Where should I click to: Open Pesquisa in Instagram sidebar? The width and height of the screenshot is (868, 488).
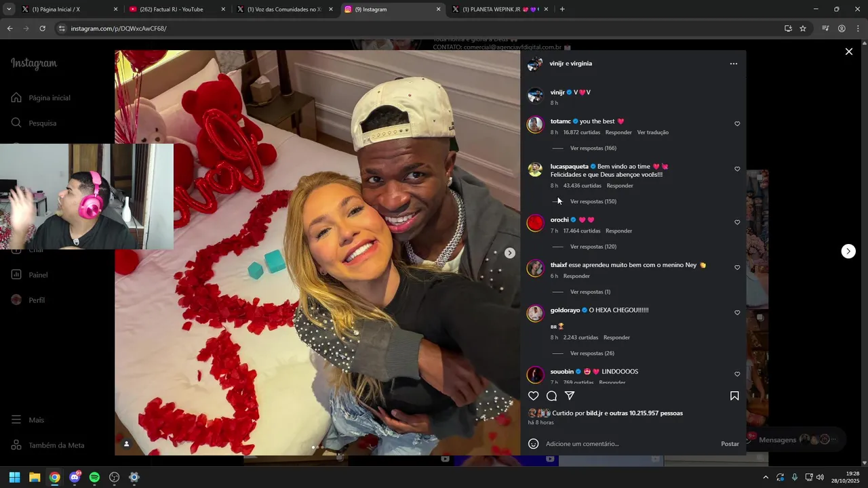(34, 123)
